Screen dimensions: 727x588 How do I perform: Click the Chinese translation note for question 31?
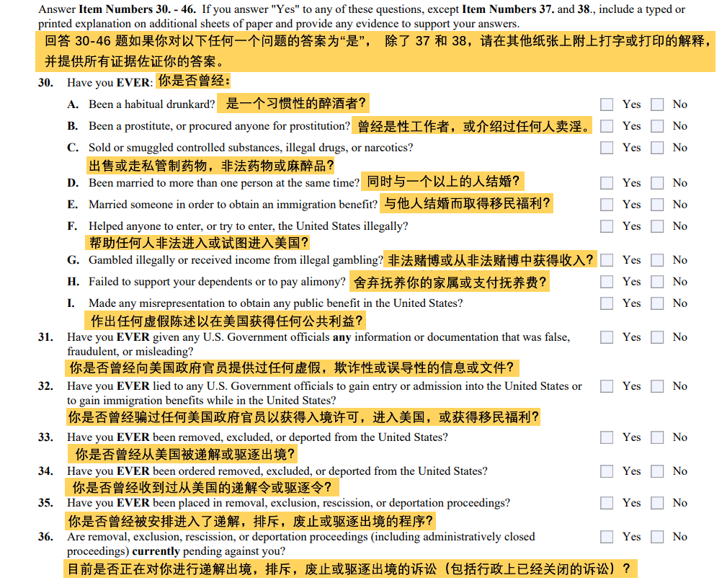[292, 368]
